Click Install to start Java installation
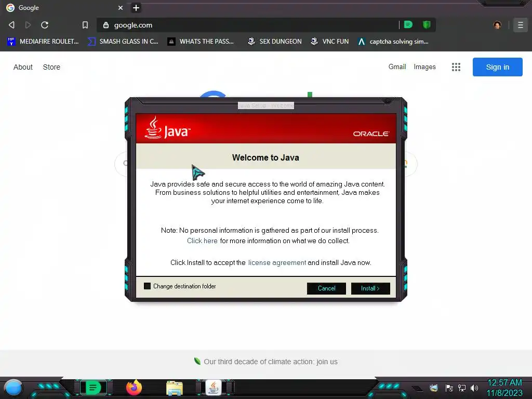Screen dimensions: 532x399 370,288
